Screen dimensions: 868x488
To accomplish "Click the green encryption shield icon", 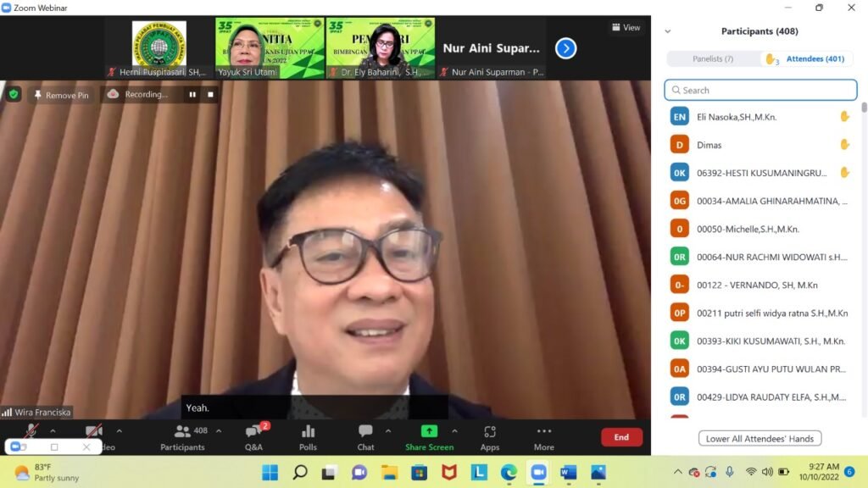I will click(14, 95).
